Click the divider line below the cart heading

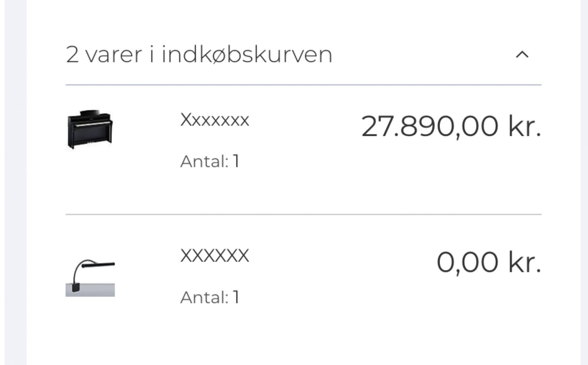click(x=304, y=85)
